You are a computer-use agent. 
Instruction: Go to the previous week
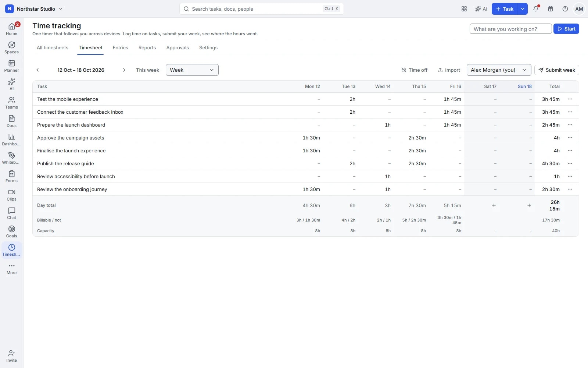[x=37, y=70]
